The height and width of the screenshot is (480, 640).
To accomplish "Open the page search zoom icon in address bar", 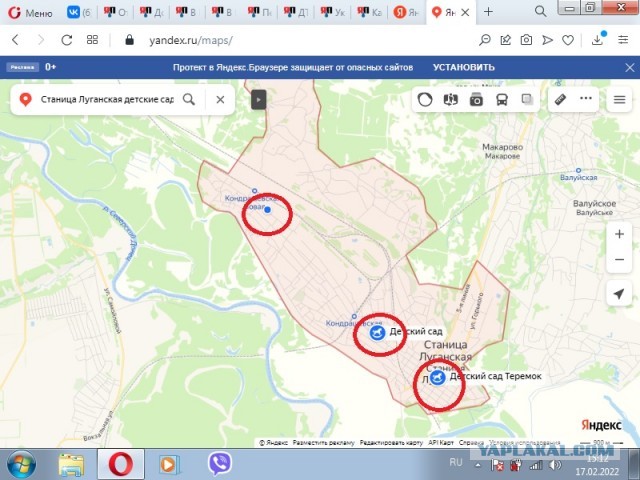I will click(484, 40).
